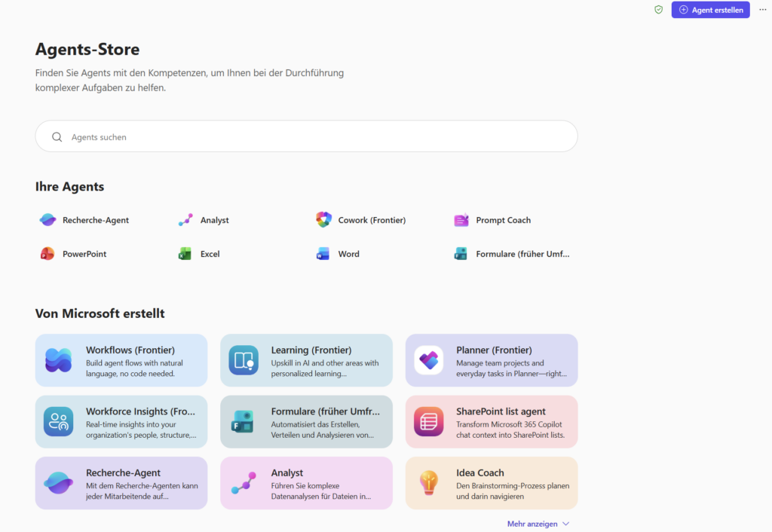Click the chevron beside Mehr anzeigen
This screenshot has width=772, height=532.
[x=565, y=524]
